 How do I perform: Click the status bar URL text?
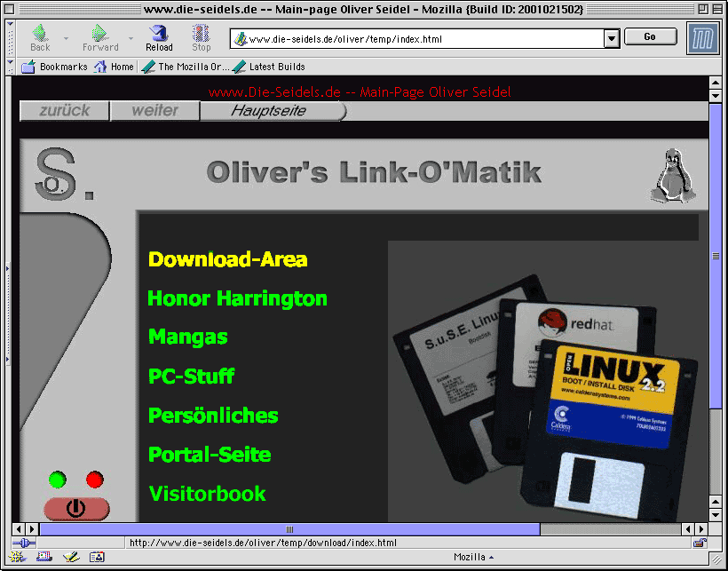click(x=263, y=543)
